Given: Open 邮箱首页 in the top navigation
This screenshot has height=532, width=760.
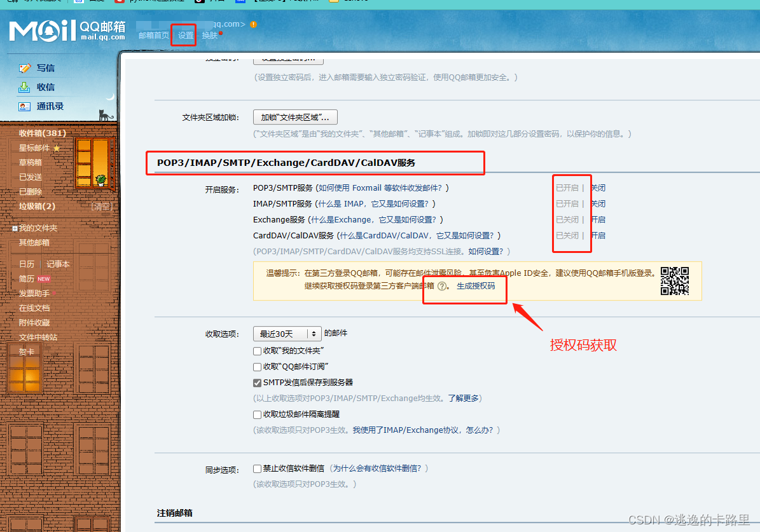Looking at the screenshot, I should [x=154, y=36].
